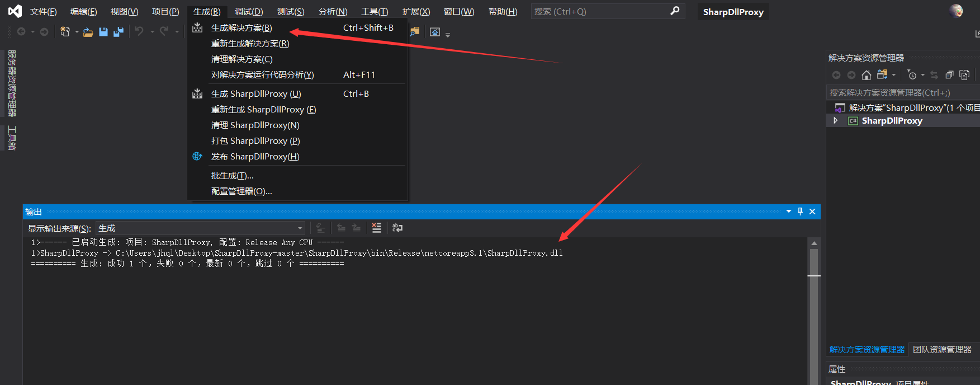Click the redo toolbar icon
Viewport: 980px width, 385px height.
[x=164, y=32]
